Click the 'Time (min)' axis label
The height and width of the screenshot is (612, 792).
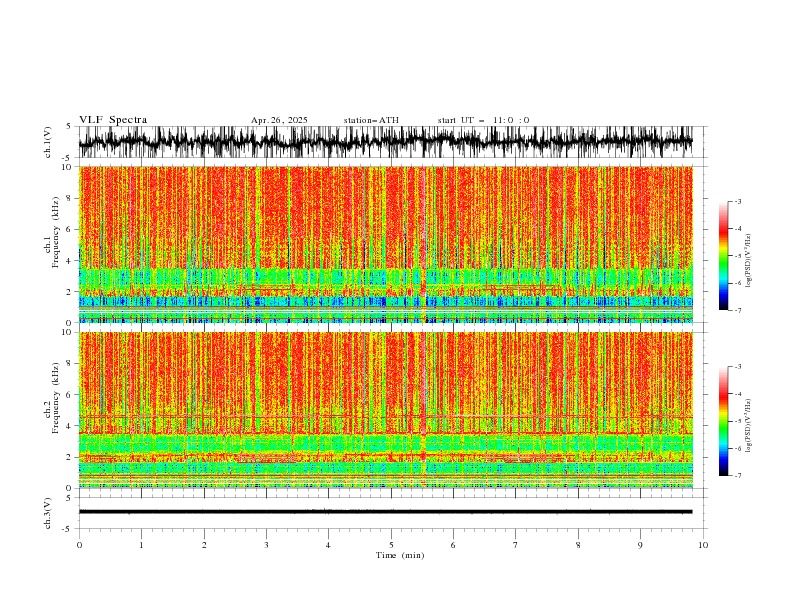point(400,555)
